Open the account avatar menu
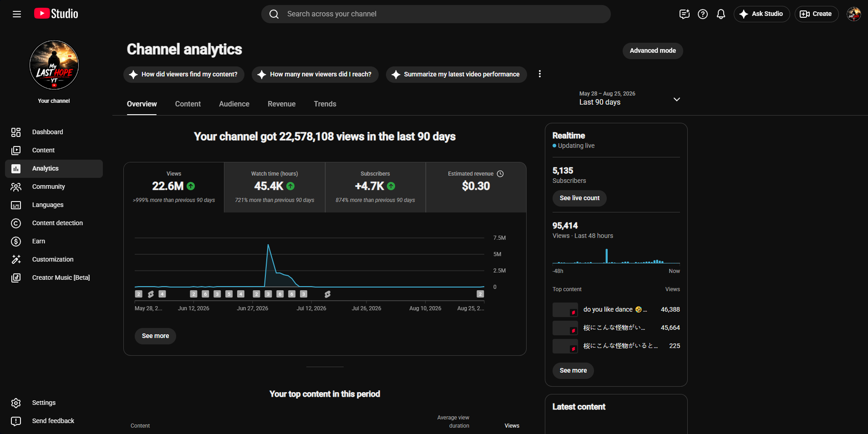The width and height of the screenshot is (868, 434). (x=853, y=14)
